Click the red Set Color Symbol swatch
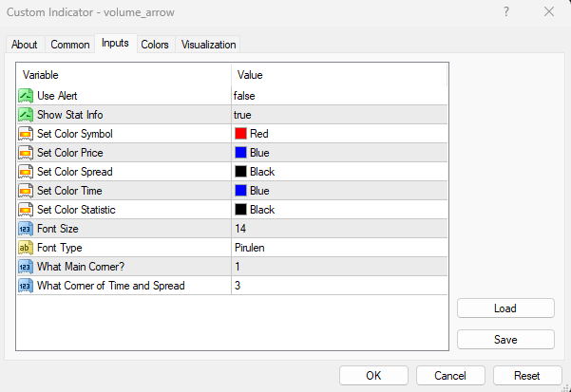The width and height of the screenshot is (571, 392). (x=241, y=134)
